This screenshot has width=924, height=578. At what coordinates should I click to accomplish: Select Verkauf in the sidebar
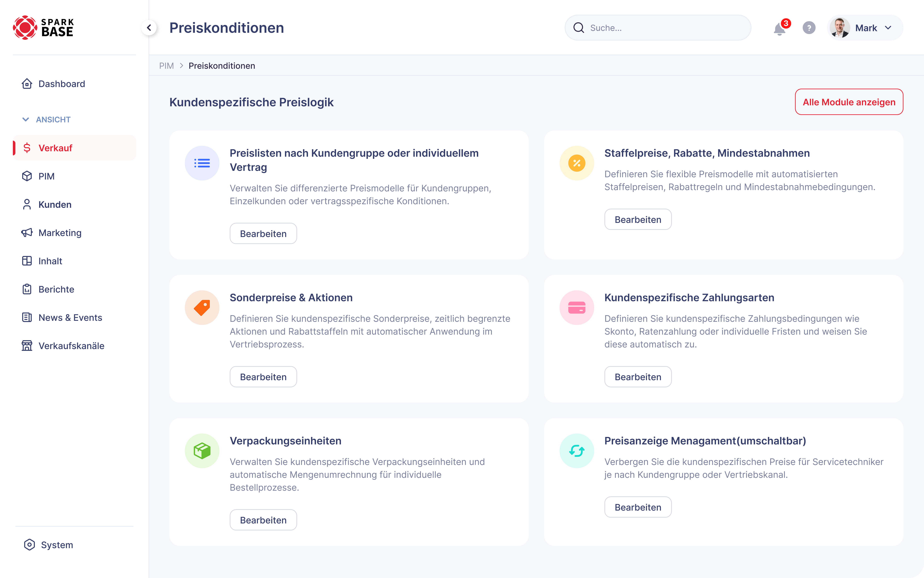click(x=74, y=148)
